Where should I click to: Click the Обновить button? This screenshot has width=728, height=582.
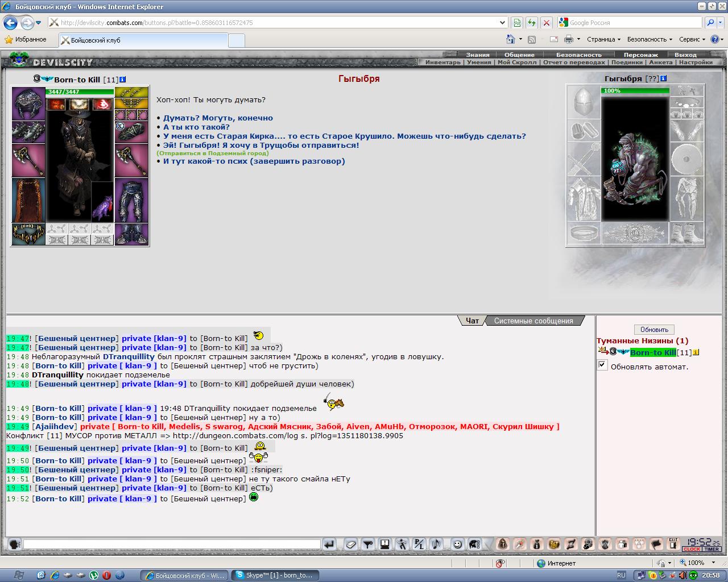pyautogui.click(x=654, y=330)
